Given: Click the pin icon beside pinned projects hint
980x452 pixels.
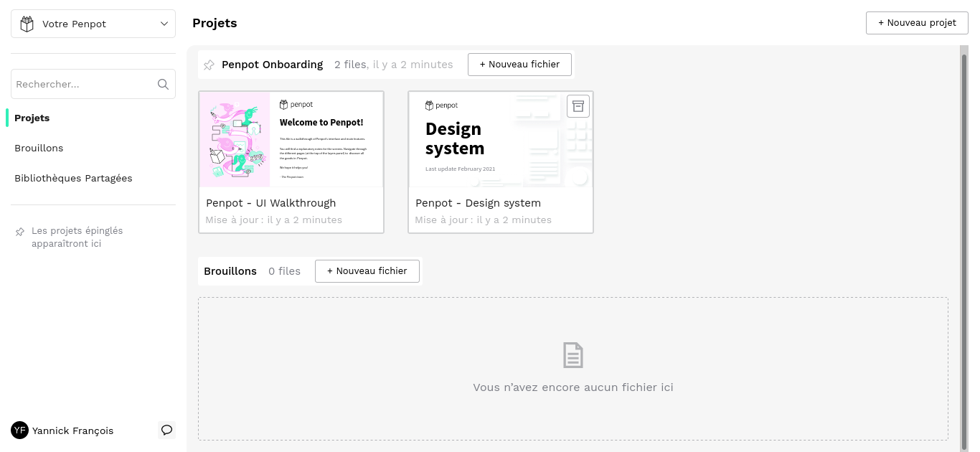Looking at the screenshot, I should click(x=20, y=232).
